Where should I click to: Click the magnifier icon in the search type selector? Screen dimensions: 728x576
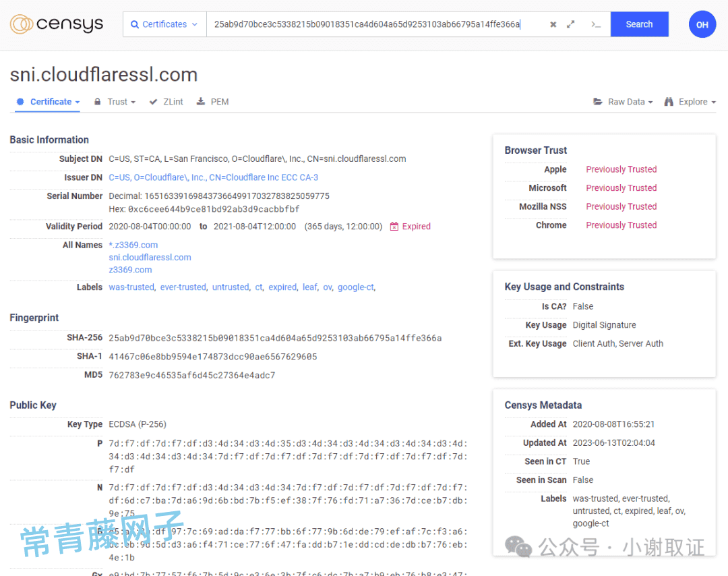pos(135,25)
